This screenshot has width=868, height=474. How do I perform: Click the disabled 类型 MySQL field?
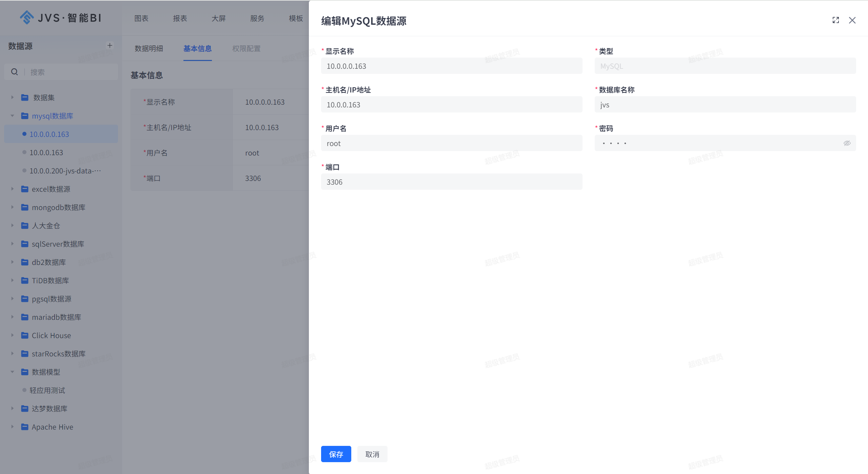pyautogui.click(x=725, y=66)
